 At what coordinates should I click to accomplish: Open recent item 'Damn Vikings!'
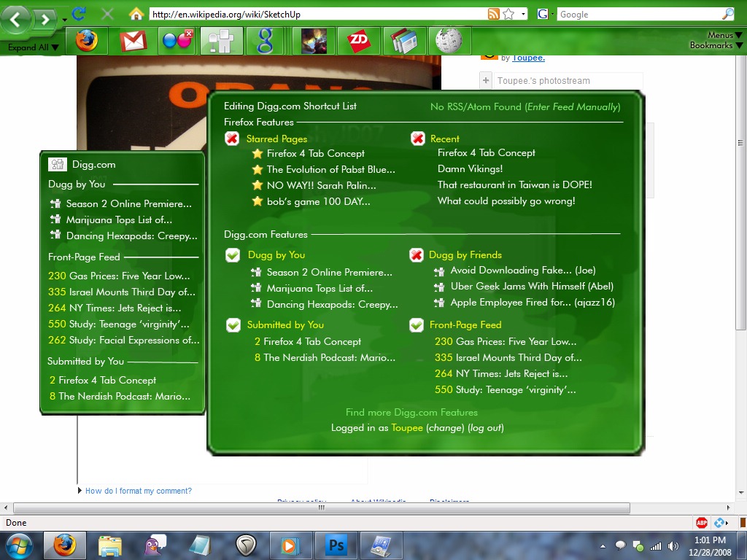click(x=471, y=168)
